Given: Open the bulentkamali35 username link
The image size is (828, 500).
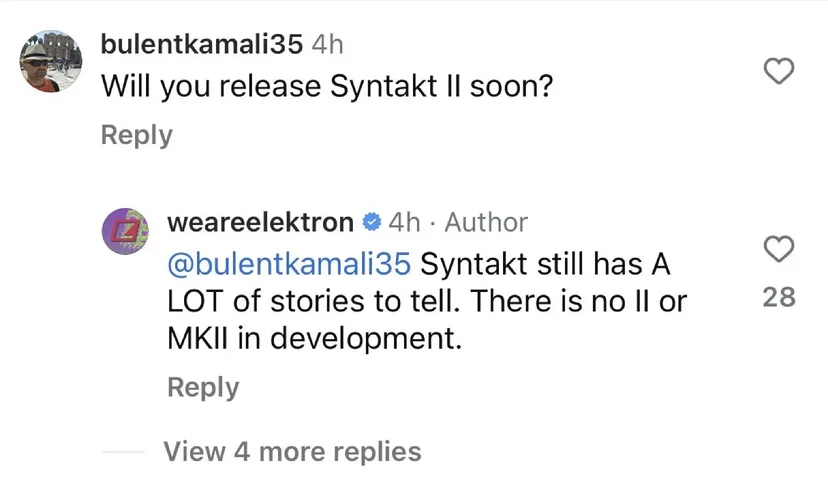Looking at the screenshot, I should coord(202,45).
